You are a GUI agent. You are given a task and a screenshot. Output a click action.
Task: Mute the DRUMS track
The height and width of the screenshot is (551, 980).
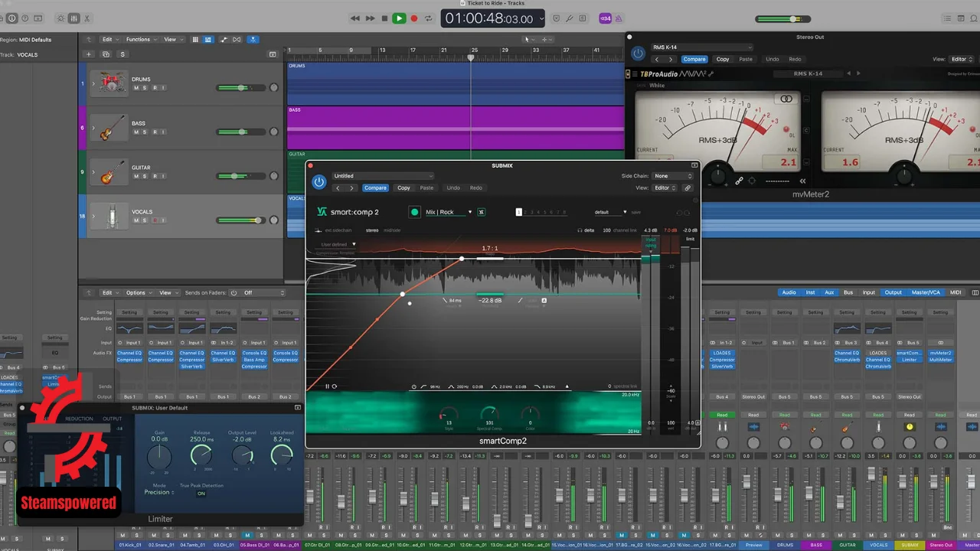point(136,88)
